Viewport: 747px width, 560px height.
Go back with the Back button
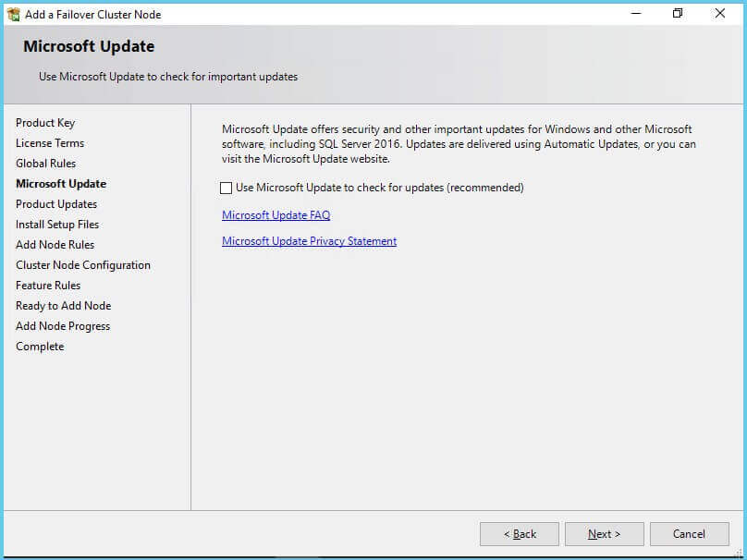[x=520, y=534]
